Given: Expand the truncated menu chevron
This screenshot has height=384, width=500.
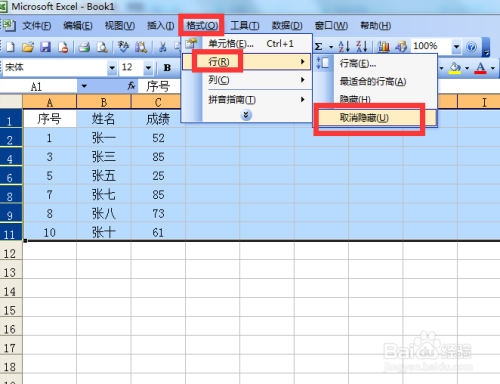Looking at the screenshot, I should pyautogui.click(x=246, y=115).
